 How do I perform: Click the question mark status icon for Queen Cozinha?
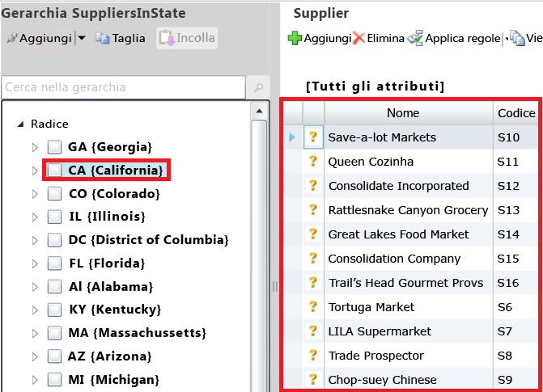(313, 161)
